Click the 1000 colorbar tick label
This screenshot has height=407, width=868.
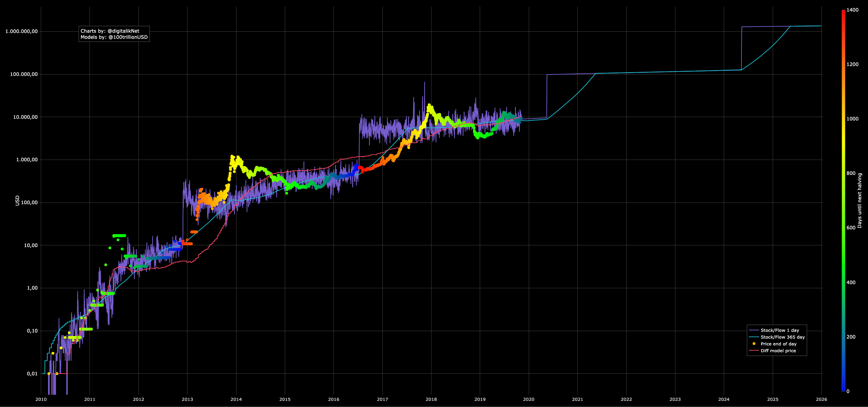pyautogui.click(x=852, y=119)
